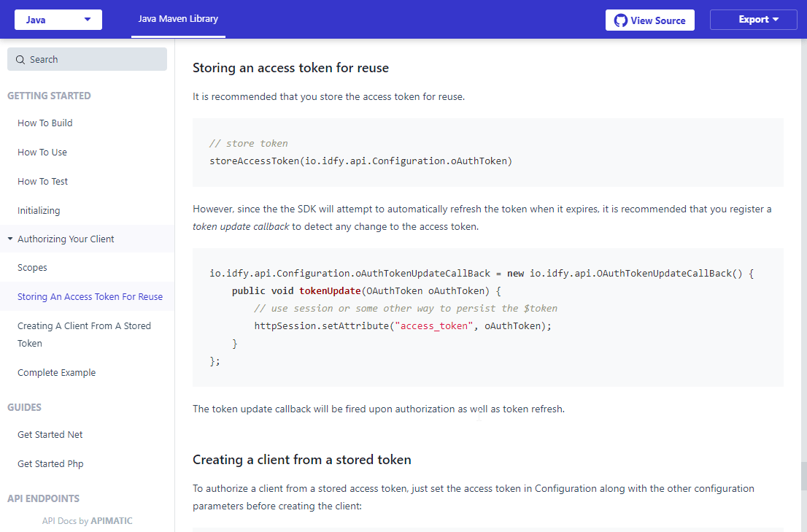Image resolution: width=807 pixels, height=532 pixels.
Task: Select Scopes in the sidebar
Action: (32, 267)
